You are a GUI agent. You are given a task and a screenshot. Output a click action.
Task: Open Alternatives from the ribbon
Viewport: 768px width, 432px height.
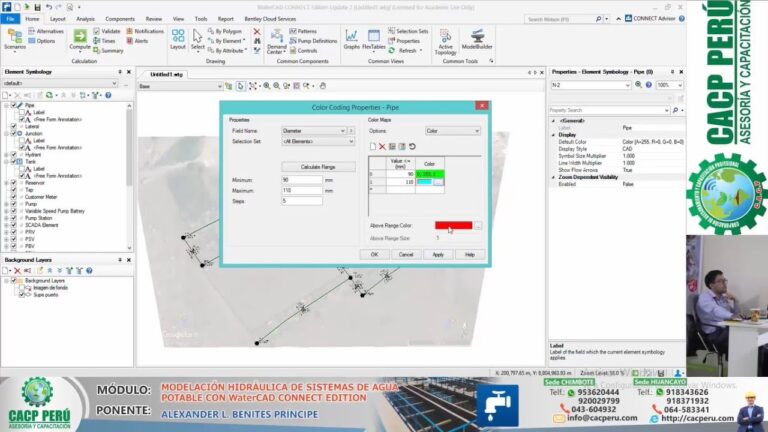46,31
